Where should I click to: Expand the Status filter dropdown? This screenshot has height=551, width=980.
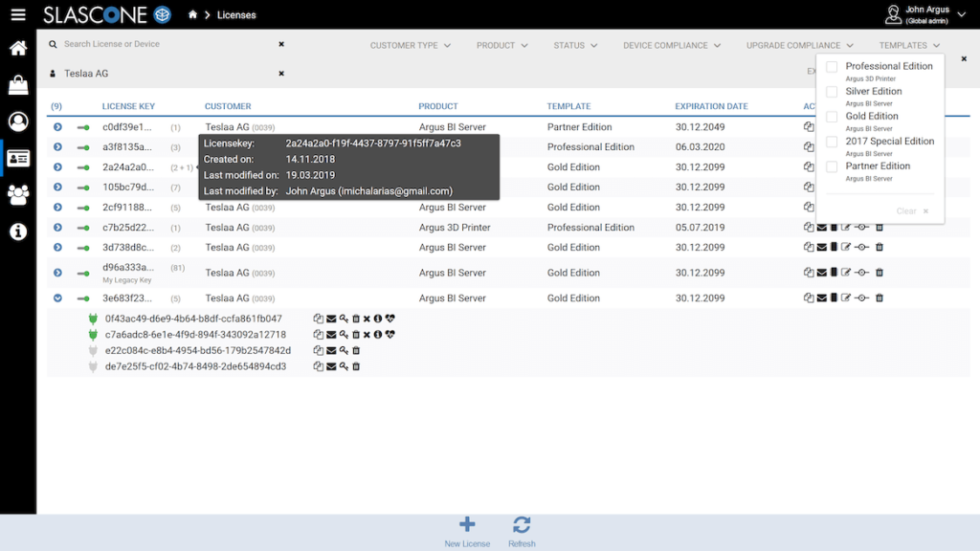tap(575, 45)
